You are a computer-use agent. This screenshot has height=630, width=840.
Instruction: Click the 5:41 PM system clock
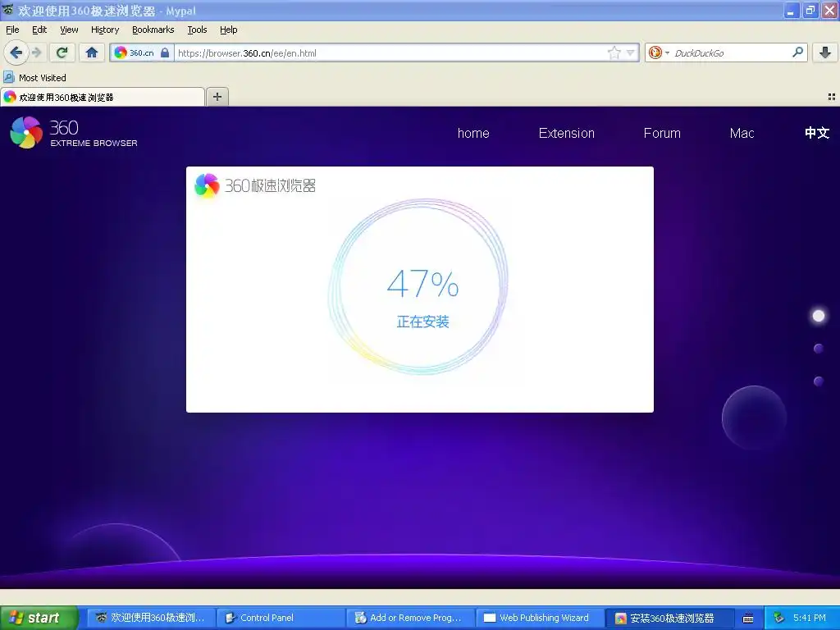coord(810,618)
